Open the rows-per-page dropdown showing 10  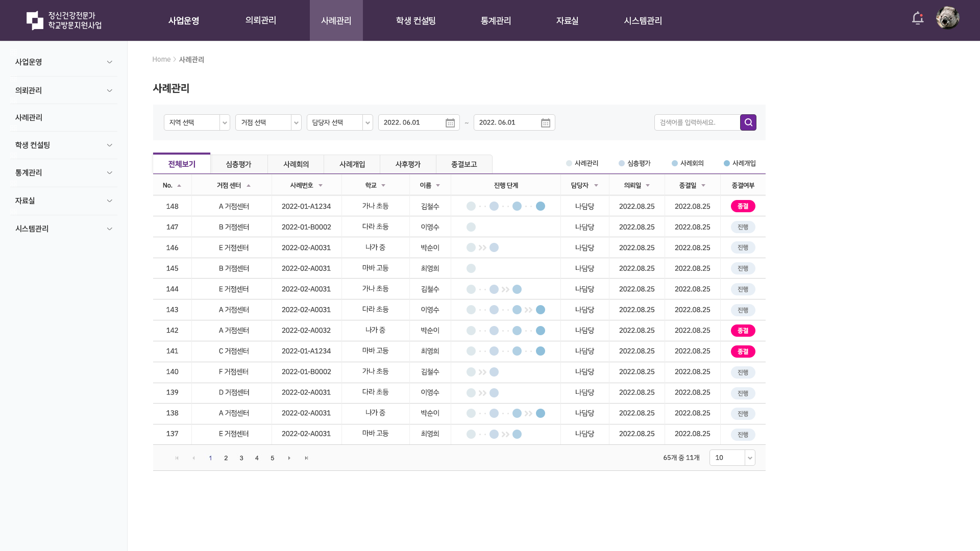click(x=732, y=458)
